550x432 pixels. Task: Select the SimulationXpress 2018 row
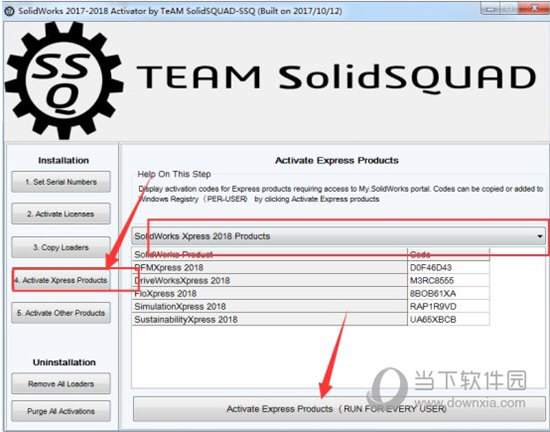coord(311,306)
